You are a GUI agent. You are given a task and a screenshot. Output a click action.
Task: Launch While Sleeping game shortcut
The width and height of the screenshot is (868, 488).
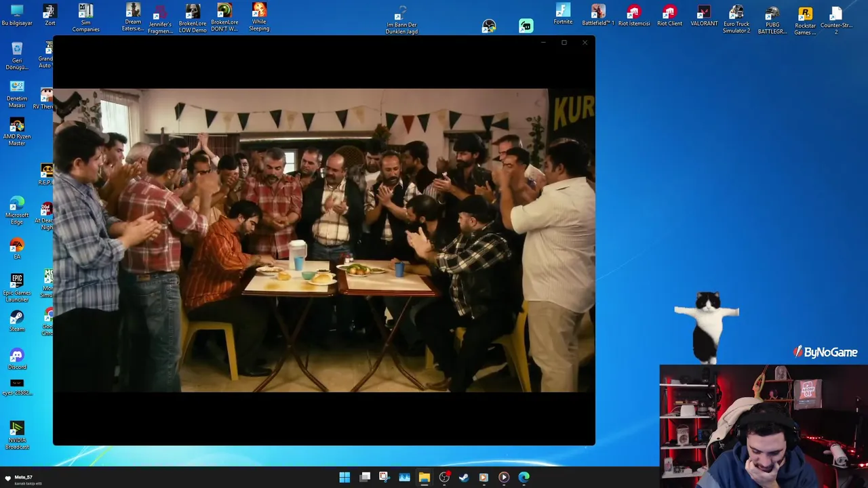point(259,17)
